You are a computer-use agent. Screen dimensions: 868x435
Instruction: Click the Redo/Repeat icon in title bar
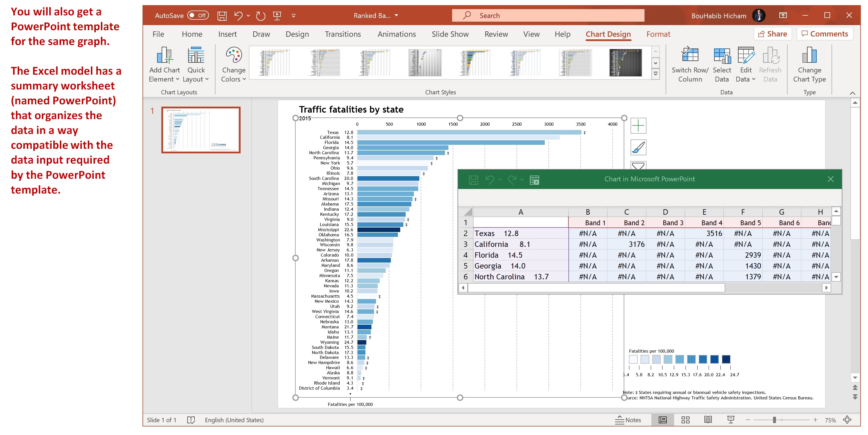261,15
